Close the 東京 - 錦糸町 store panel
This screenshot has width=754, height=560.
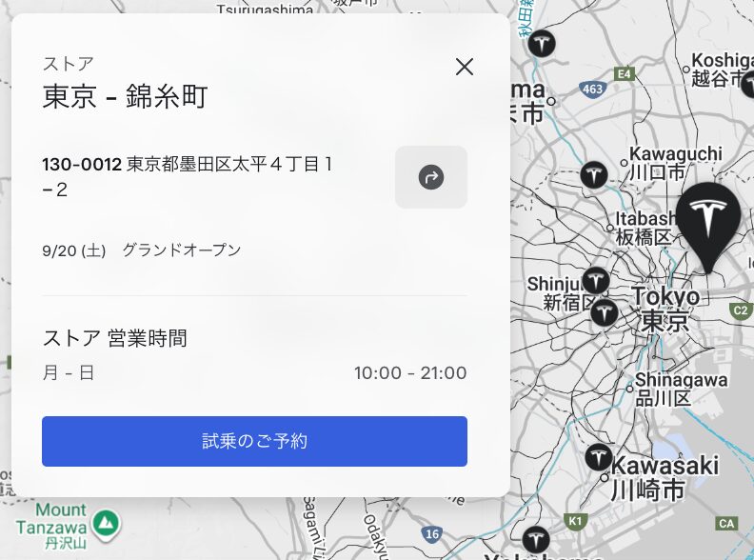tap(465, 67)
